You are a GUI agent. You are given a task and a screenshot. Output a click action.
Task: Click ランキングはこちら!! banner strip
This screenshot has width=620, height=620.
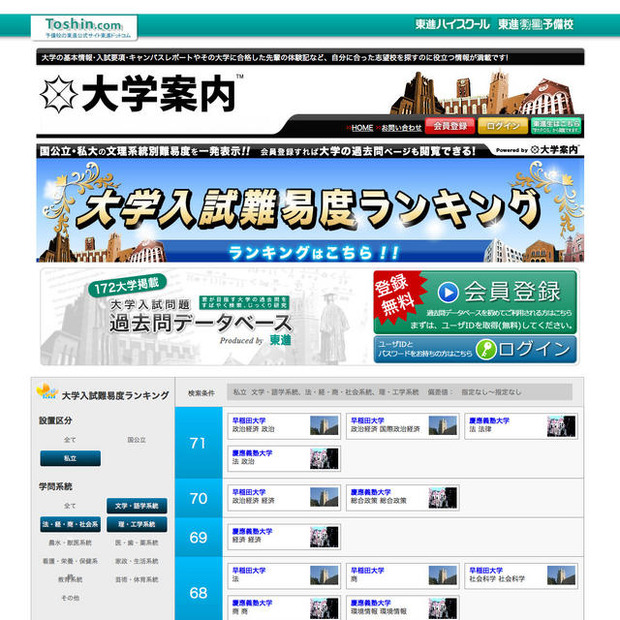coord(313,252)
